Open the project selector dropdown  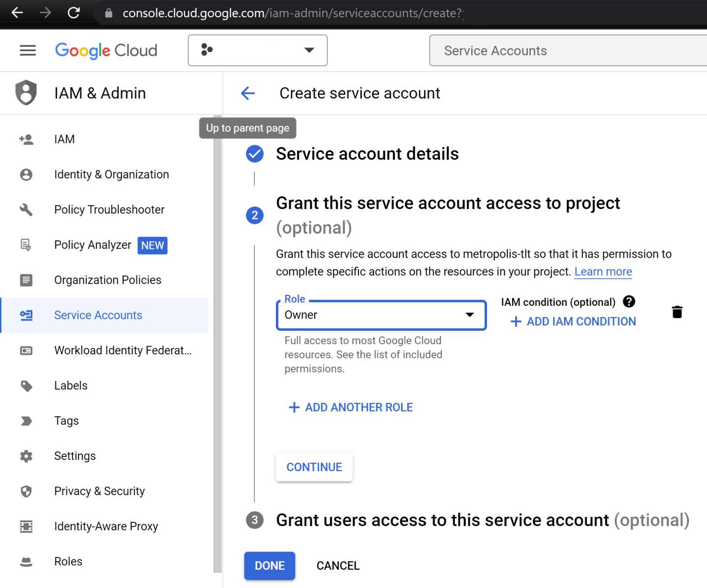tap(257, 50)
